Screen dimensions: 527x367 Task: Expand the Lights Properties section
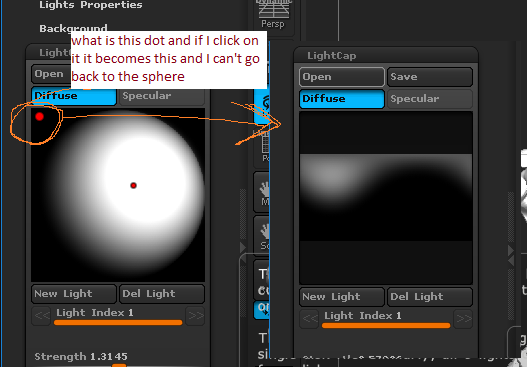(91, 5)
